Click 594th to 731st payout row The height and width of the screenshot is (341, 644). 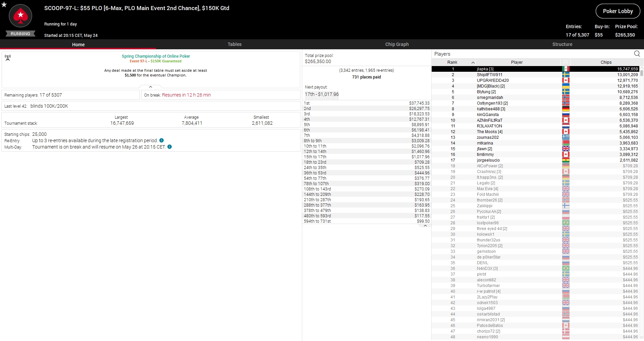367,221
